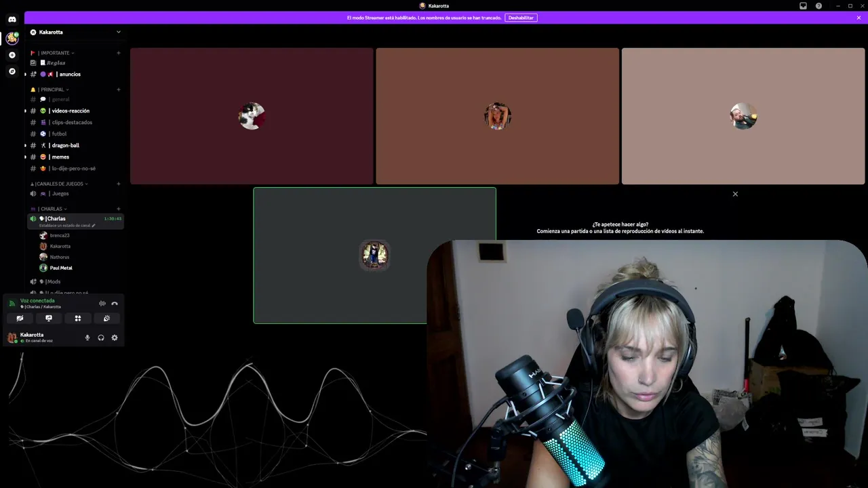Deafen with headphones icon
This screenshot has width=868, height=488.
(x=101, y=338)
